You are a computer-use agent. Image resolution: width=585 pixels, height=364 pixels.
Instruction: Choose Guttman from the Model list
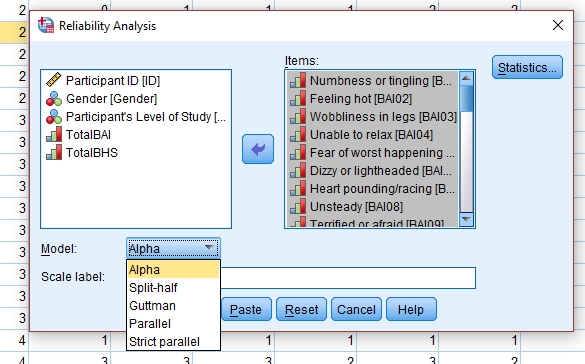point(173,305)
